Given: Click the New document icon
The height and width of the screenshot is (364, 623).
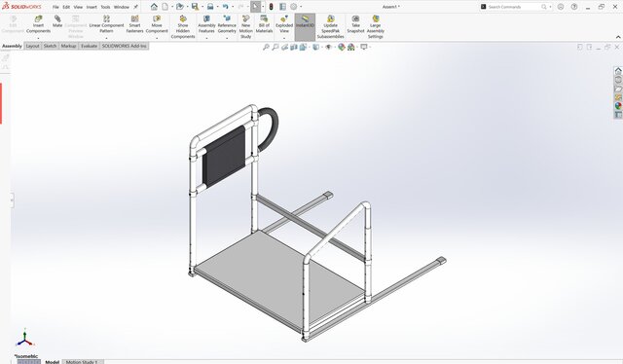Looking at the screenshot, I should tap(165, 7).
